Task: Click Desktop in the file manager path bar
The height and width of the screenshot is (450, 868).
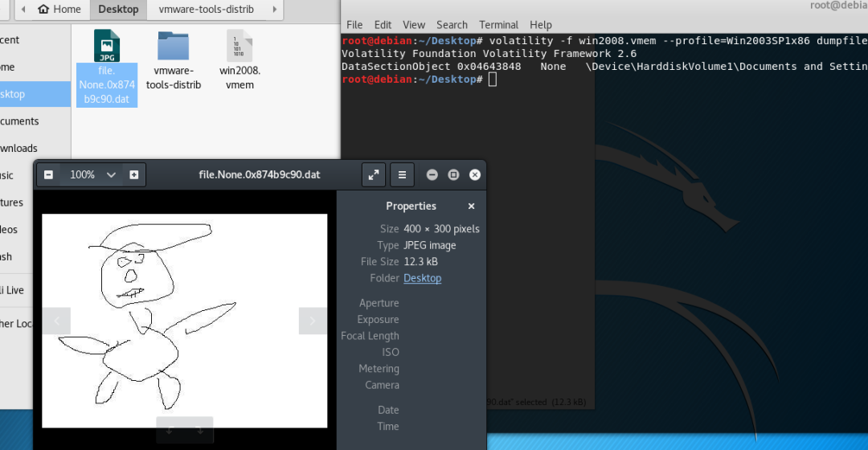Action: (x=118, y=10)
